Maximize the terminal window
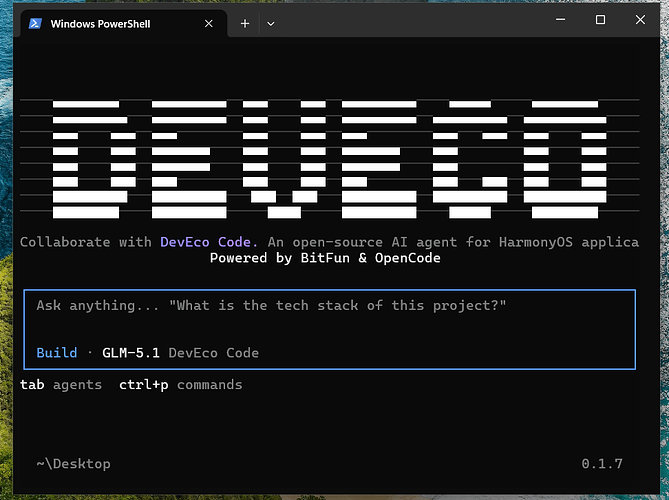 coord(600,20)
